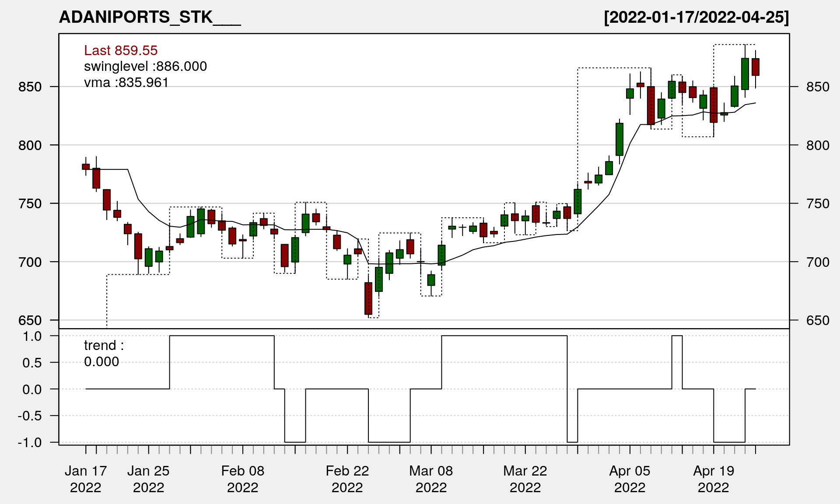Click the vma 835.961 legend text
840x504 pixels.
(126, 83)
